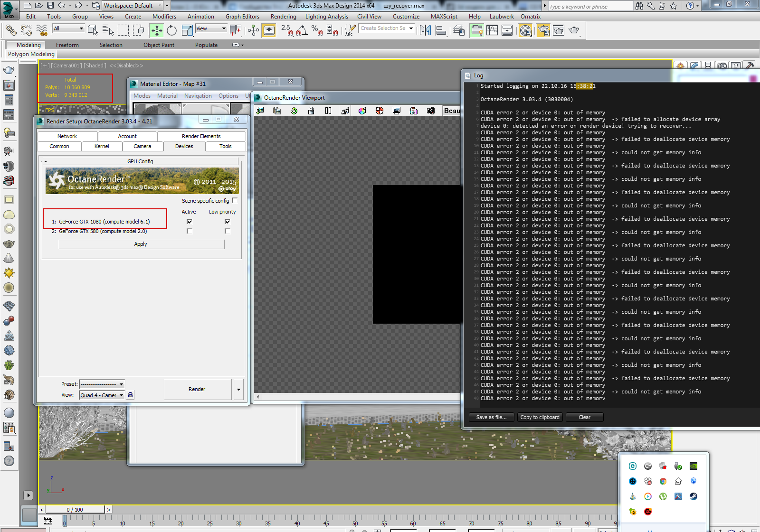Click the Select and Link chain icon
The image size is (760, 532).
click(x=11, y=30)
